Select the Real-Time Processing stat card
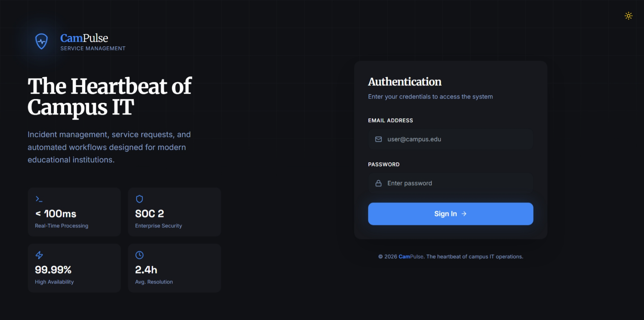644x320 pixels. coord(74,212)
